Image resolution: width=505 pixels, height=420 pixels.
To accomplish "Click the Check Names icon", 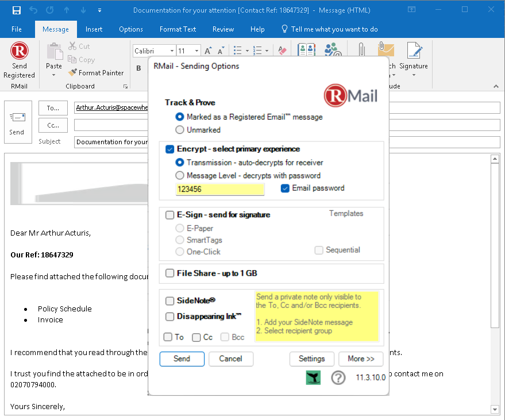I will (x=333, y=49).
